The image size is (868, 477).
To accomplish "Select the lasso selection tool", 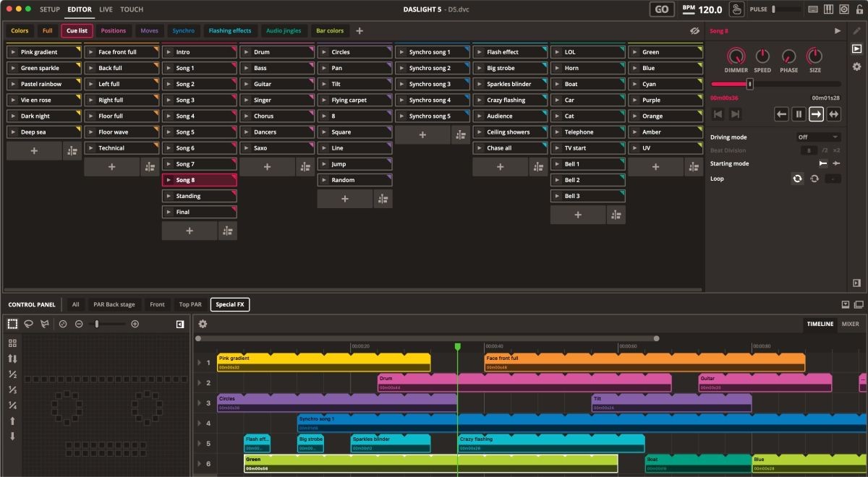I will coord(29,325).
